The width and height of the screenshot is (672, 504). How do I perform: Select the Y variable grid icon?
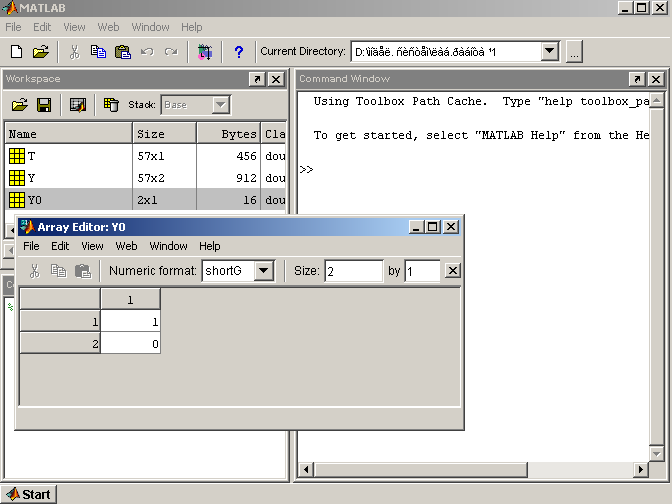point(17,178)
